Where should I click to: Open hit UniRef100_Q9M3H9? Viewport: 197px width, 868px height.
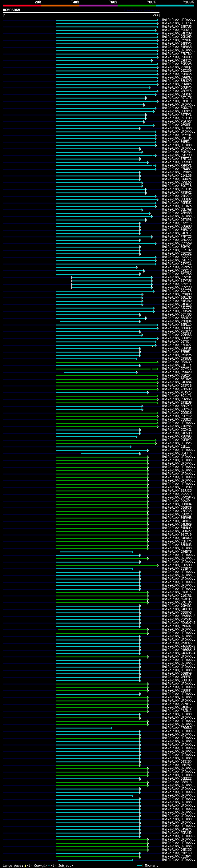[x=177, y=37]
